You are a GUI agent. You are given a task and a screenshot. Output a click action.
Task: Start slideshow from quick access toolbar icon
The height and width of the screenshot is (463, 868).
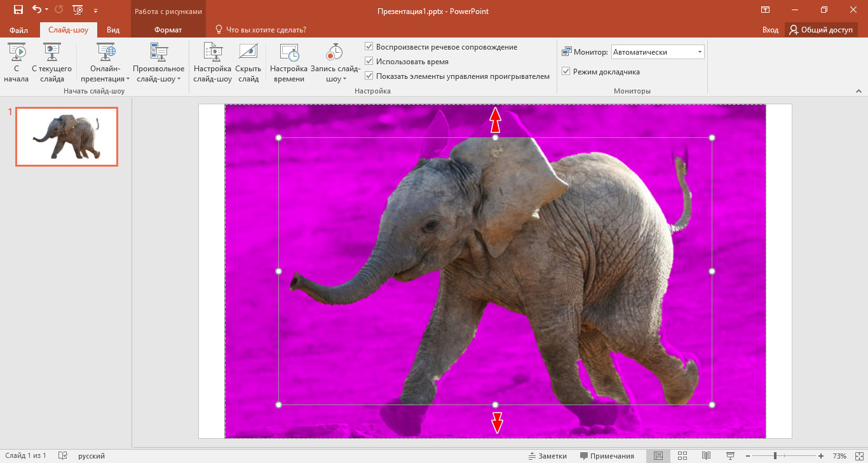78,10
